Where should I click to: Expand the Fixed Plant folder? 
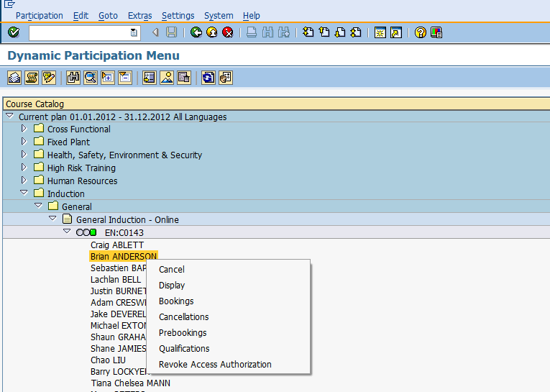[x=24, y=142]
